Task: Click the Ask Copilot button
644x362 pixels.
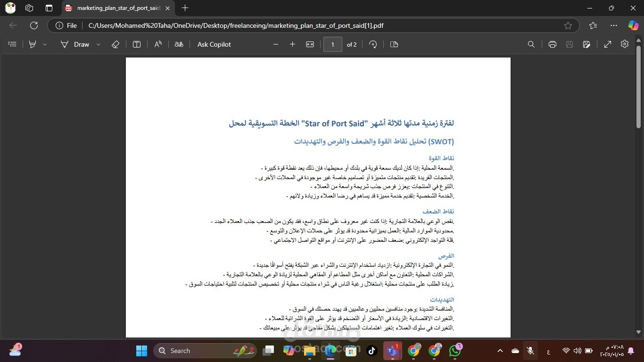Action: [214, 44]
